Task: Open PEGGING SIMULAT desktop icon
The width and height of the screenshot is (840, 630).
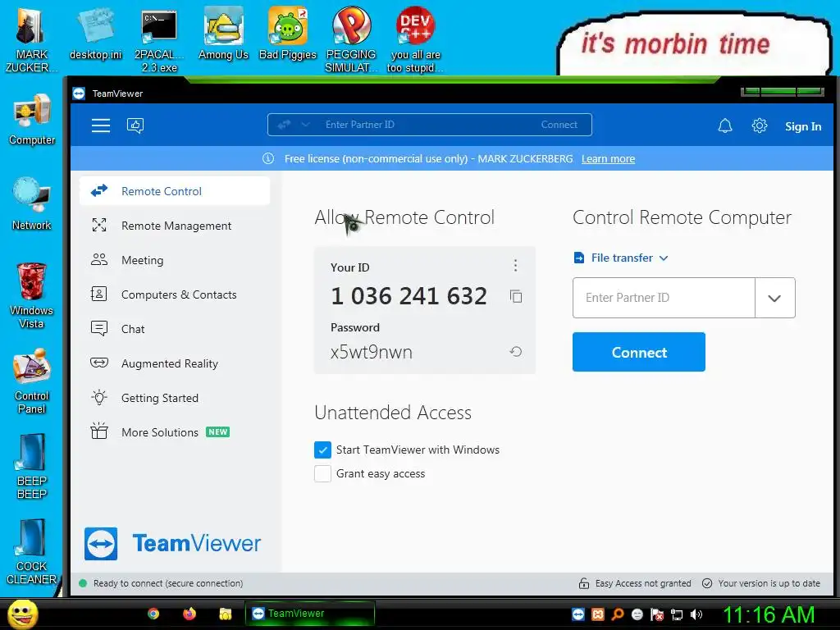Action: 351,39
